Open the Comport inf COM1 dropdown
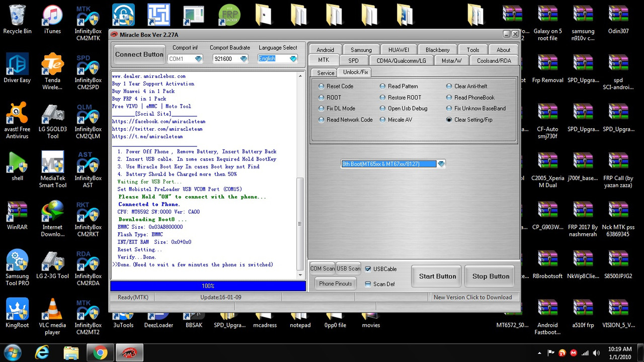Image resolution: width=644 pixels, height=362 pixels. 198,59
